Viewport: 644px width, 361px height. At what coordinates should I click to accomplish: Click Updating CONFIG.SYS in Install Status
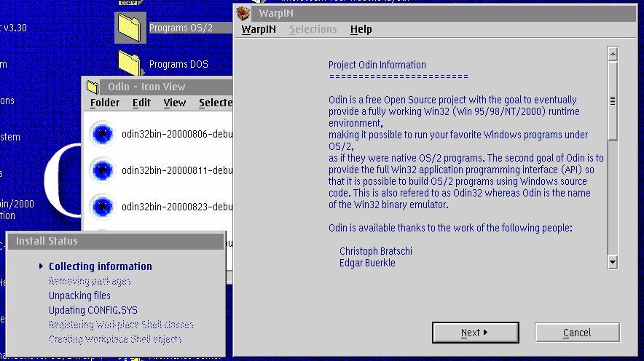pyautogui.click(x=93, y=310)
